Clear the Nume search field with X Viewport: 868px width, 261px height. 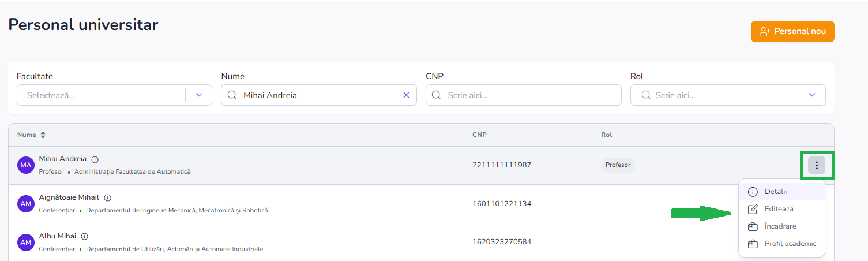point(406,95)
